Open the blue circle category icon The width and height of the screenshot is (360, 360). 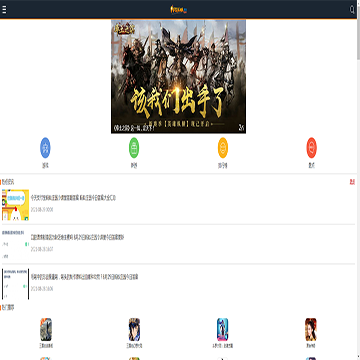[45, 148]
